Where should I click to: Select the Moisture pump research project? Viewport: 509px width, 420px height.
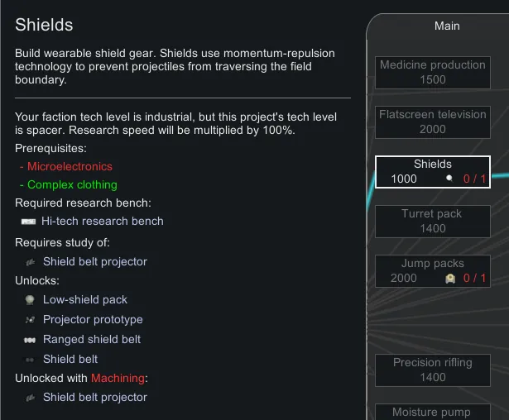click(432, 412)
